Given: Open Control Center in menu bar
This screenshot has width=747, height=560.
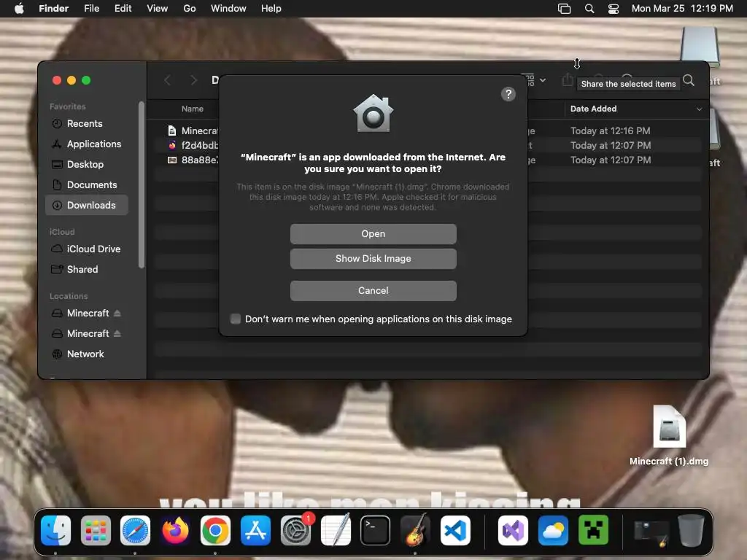Looking at the screenshot, I should click(x=614, y=9).
